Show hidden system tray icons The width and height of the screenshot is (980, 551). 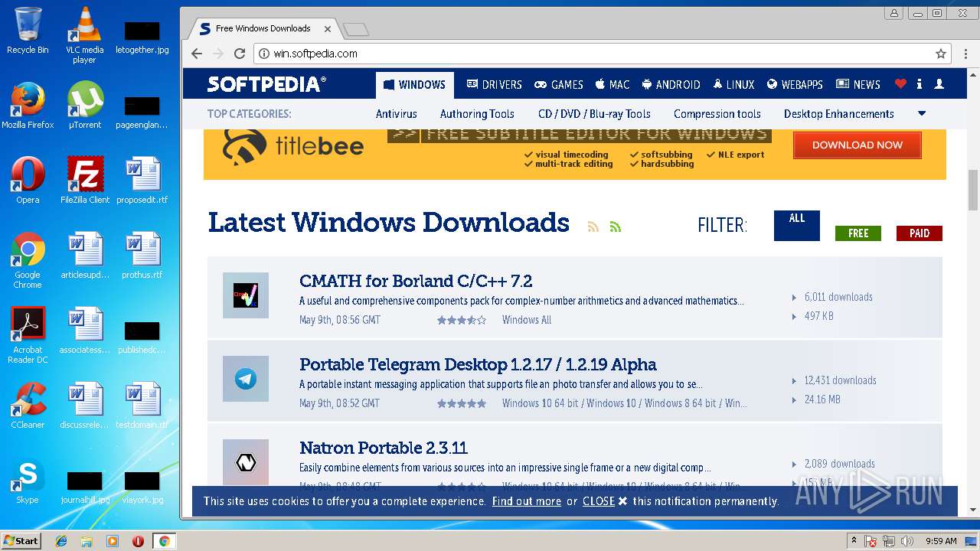coord(853,541)
